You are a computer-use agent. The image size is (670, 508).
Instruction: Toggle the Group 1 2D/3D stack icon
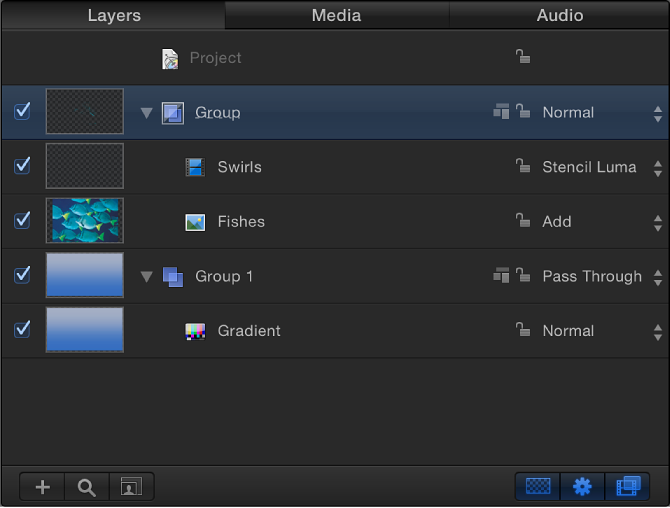click(501, 276)
